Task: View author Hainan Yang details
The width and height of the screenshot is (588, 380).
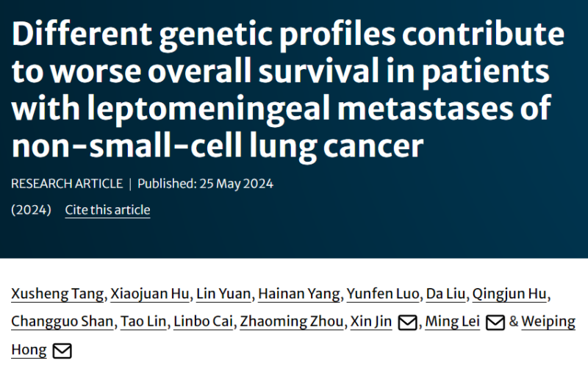Action: pos(299,294)
